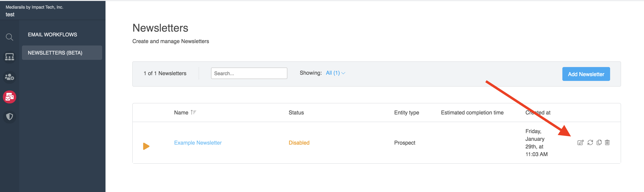This screenshot has width=644, height=192.
Task: Click the Search... input field
Action: click(x=249, y=73)
